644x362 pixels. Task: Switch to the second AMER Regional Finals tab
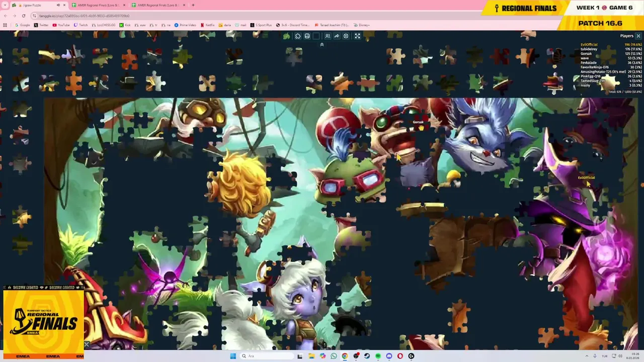tap(158, 5)
